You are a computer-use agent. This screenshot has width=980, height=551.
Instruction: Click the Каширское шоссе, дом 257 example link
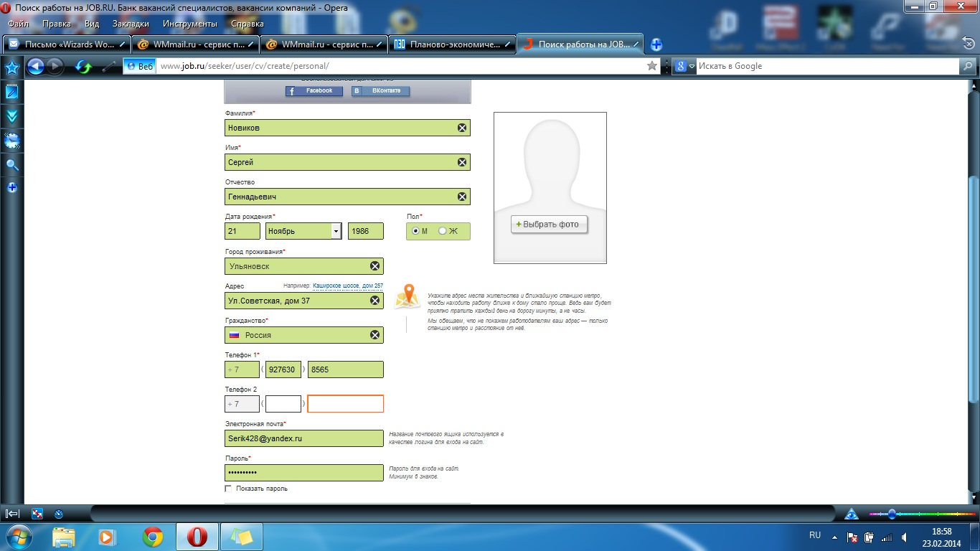[x=348, y=286]
